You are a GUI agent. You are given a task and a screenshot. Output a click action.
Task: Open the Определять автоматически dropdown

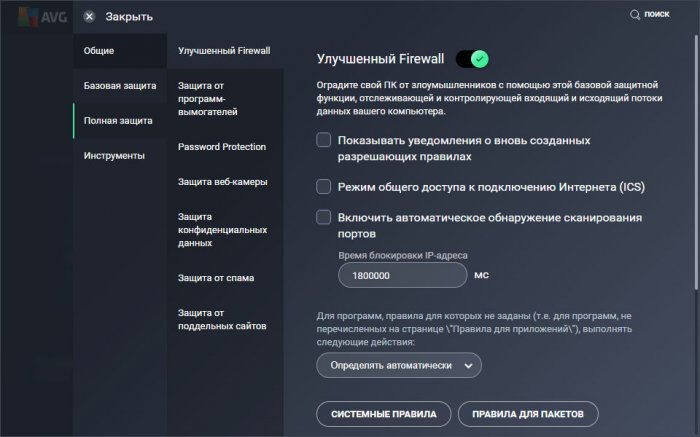click(399, 366)
